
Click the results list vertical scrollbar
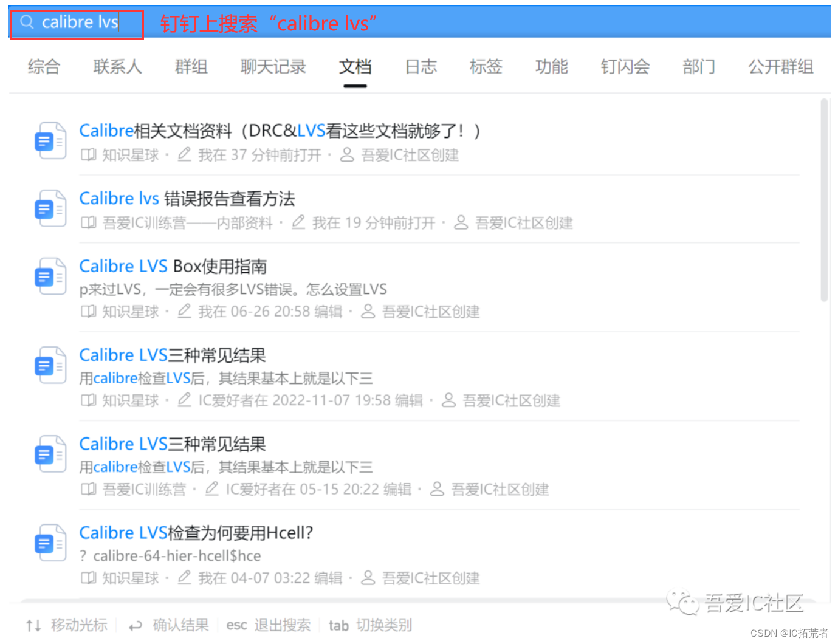(824, 200)
